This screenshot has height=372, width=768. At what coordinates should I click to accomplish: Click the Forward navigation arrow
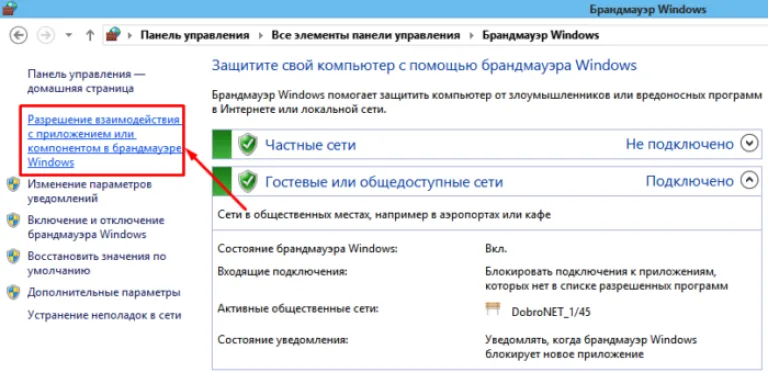pyautogui.click(x=46, y=35)
